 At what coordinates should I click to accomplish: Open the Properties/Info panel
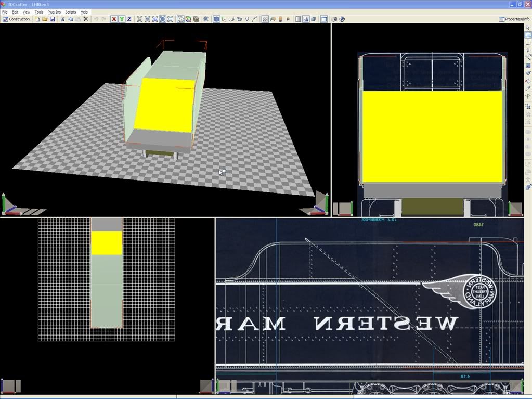[514, 19]
